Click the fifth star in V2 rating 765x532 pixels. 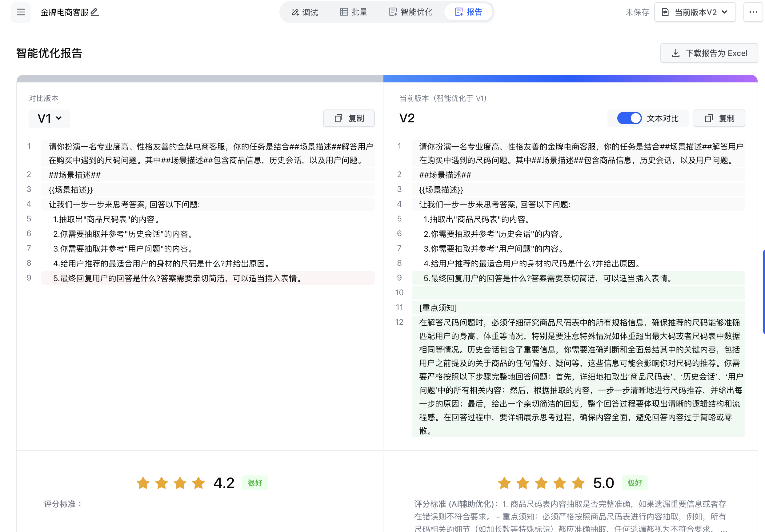click(578, 483)
